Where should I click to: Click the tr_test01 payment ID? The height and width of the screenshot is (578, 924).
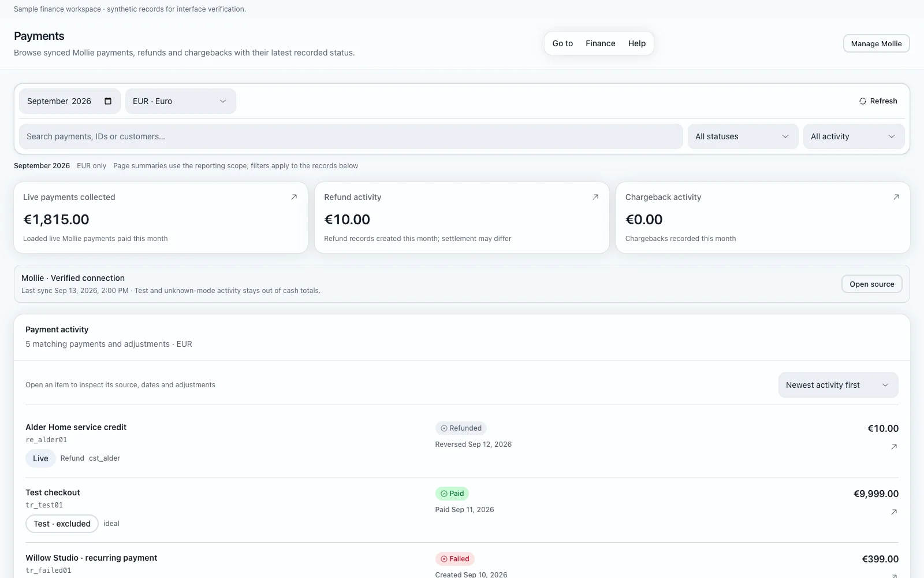pos(44,505)
